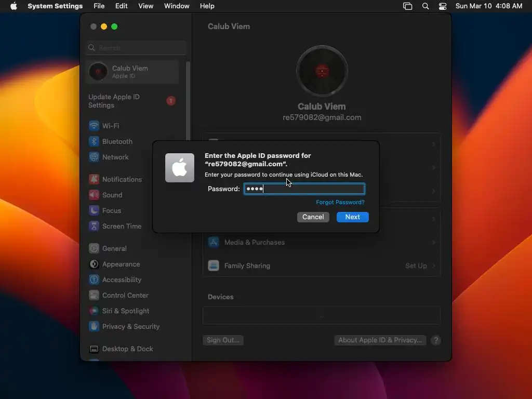
Task: Click the Wi-Fi label in sidebar
Action: pos(111,126)
